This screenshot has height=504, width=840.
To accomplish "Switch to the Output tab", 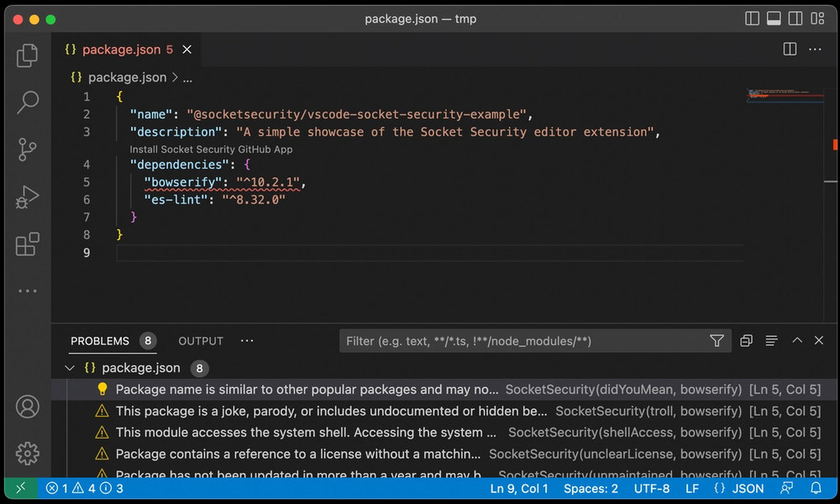I will pos(200,341).
